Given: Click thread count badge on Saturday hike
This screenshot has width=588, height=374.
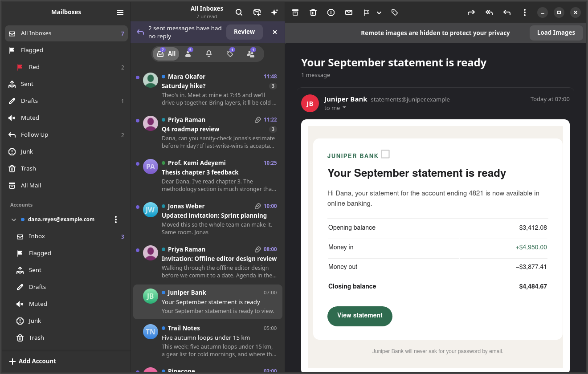Looking at the screenshot, I should [273, 86].
